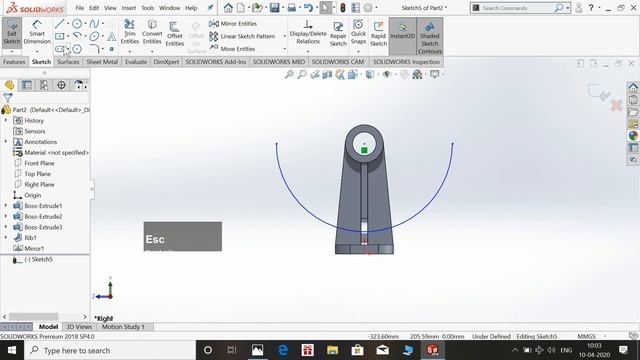This screenshot has height=360, width=640.
Task: Click Mirror Entities
Action: 233,24
